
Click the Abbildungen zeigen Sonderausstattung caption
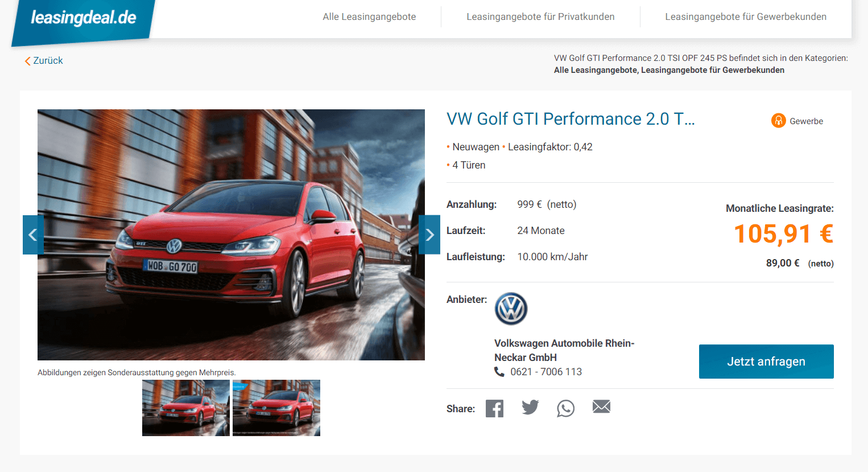pos(137,372)
